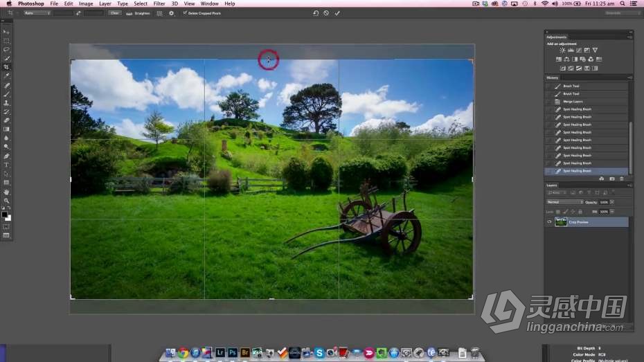Open the Trash in the Dock
Image resolution: width=644 pixels, height=362 pixels.
point(474,352)
